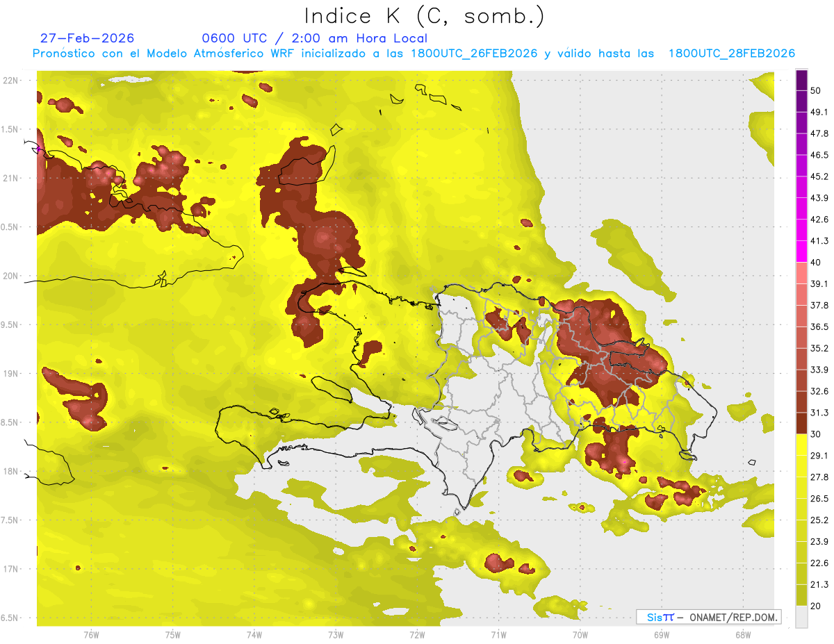
Task: Select the "45.2" colorbar value
Action: click(x=819, y=176)
